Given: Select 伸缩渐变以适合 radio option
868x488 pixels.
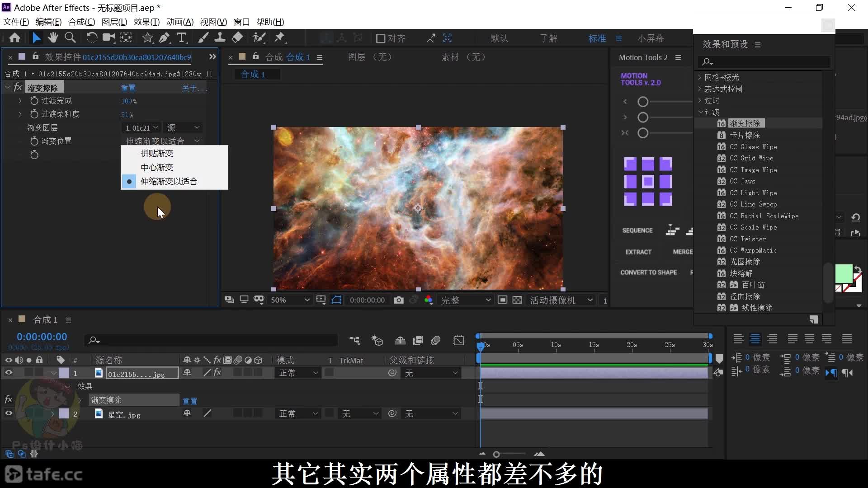Looking at the screenshot, I should [x=175, y=182].
